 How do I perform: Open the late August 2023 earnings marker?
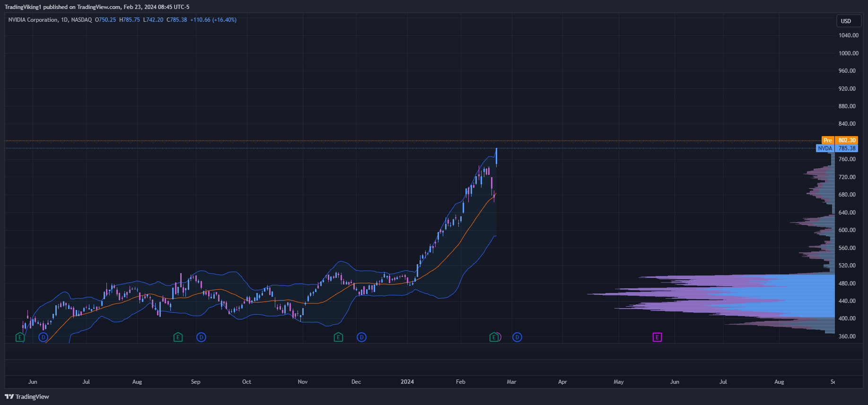pyautogui.click(x=178, y=337)
